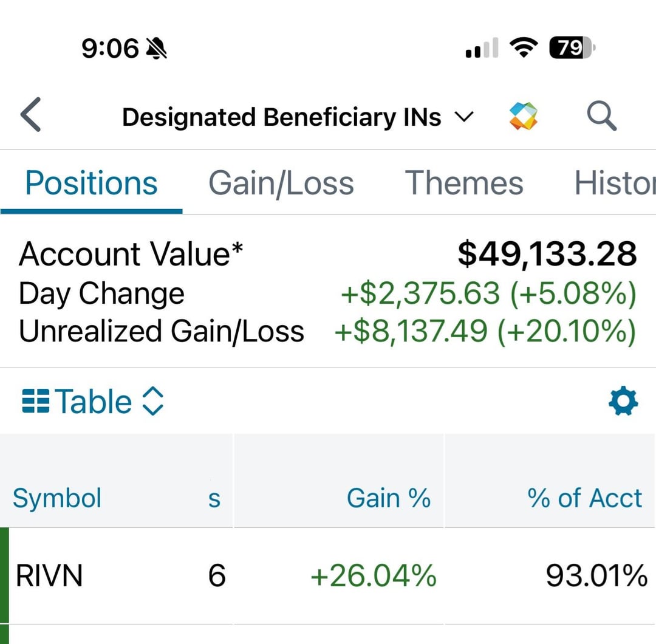Screen dimensions: 656x644
Task: Open the RIVN position row
Action: [49, 575]
